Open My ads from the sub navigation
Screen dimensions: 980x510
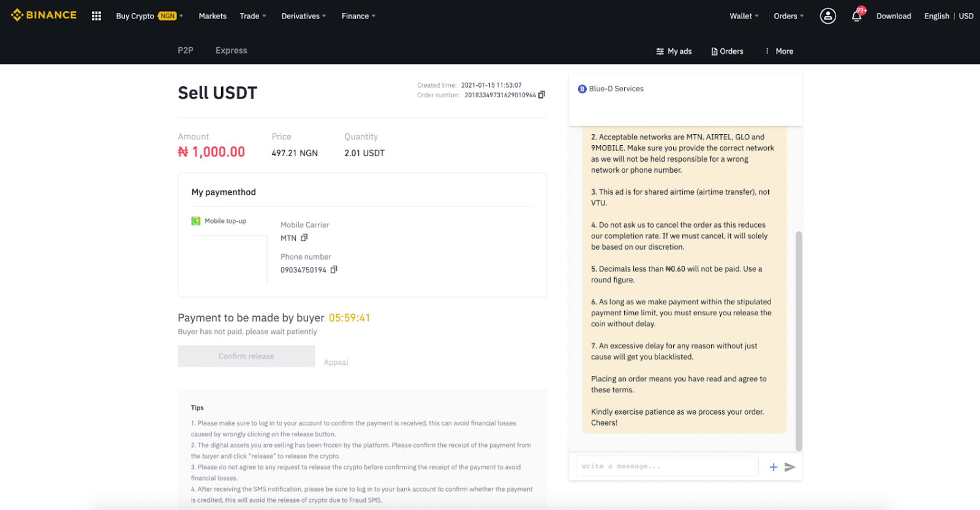[674, 51]
